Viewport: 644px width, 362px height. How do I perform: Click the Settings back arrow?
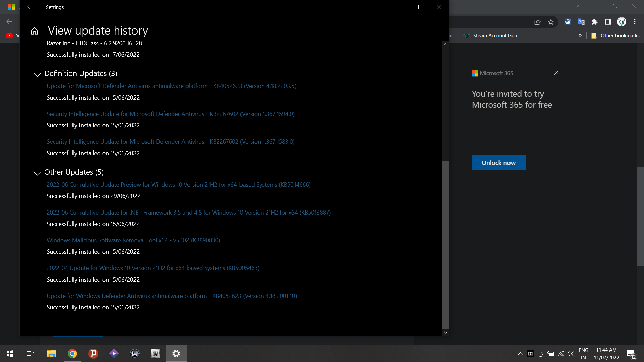[x=30, y=7]
